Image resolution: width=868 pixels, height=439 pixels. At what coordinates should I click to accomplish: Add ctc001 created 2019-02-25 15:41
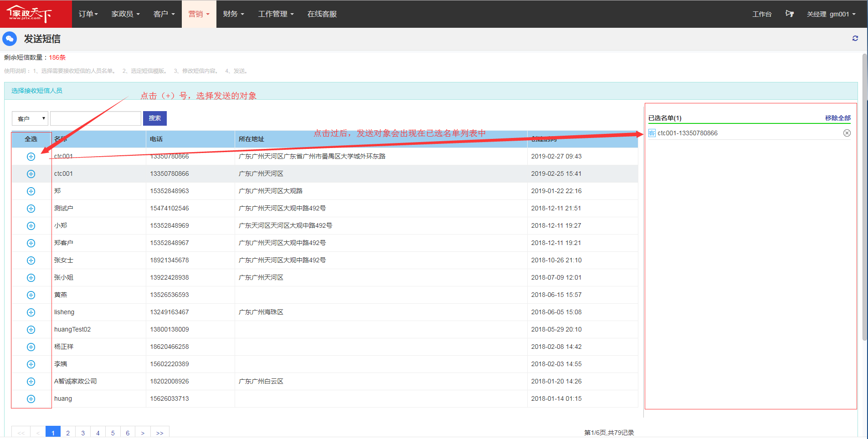tap(31, 174)
